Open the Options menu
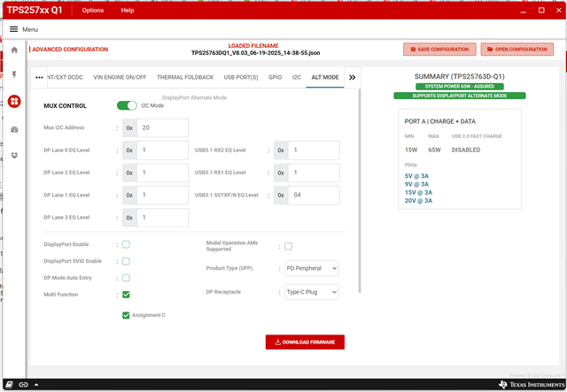 [92, 10]
